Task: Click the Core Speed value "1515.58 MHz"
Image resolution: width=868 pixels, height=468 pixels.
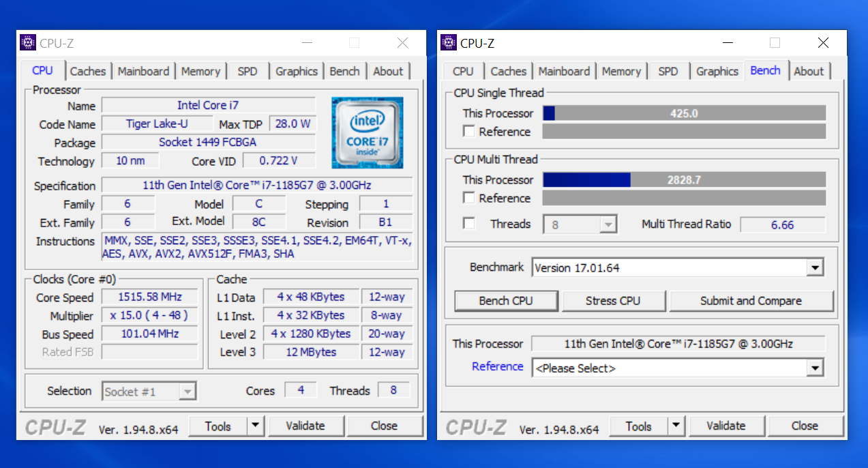Action: [149, 297]
